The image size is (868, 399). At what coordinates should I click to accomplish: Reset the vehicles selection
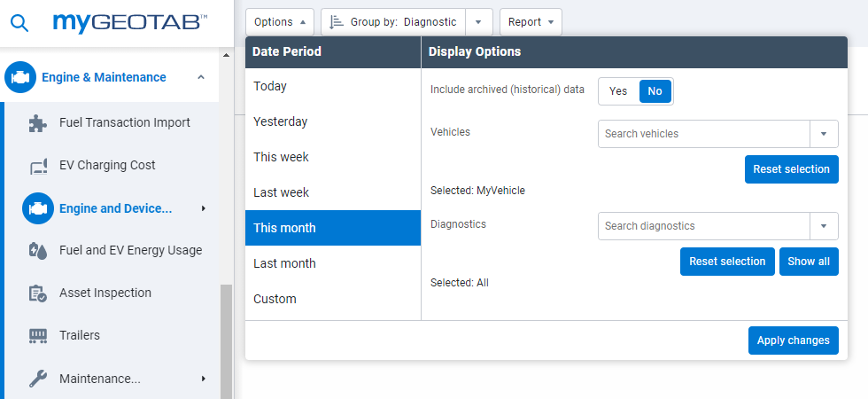(x=792, y=169)
